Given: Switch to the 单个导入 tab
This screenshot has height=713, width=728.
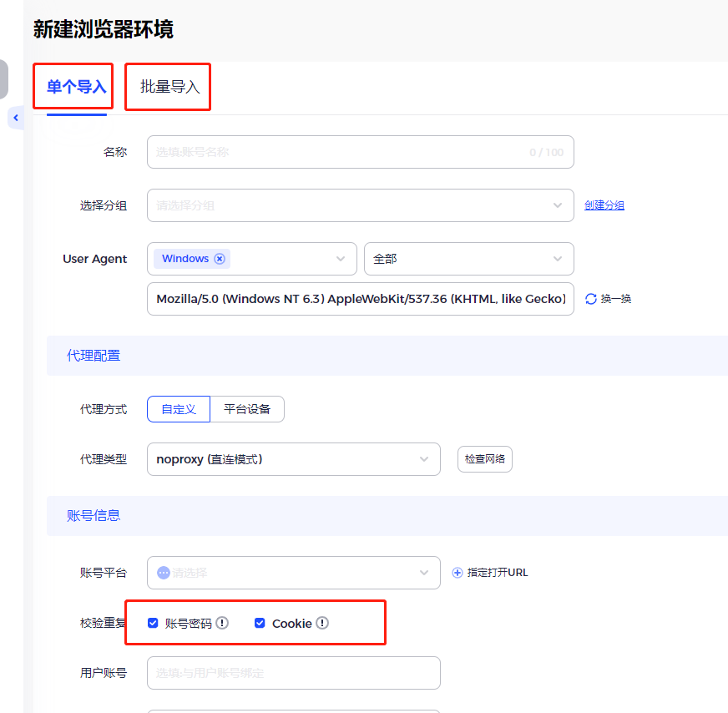Looking at the screenshot, I should pos(77,87).
